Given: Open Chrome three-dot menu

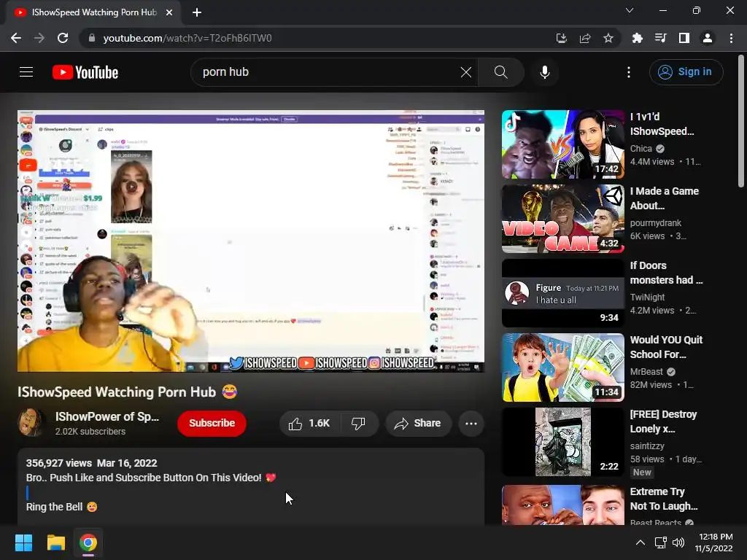Looking at the screenshot, I should 731,38.
